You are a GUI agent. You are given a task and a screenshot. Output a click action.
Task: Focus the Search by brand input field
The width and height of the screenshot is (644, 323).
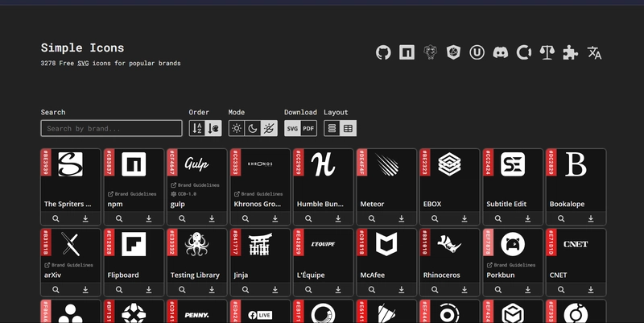(111, 128)
